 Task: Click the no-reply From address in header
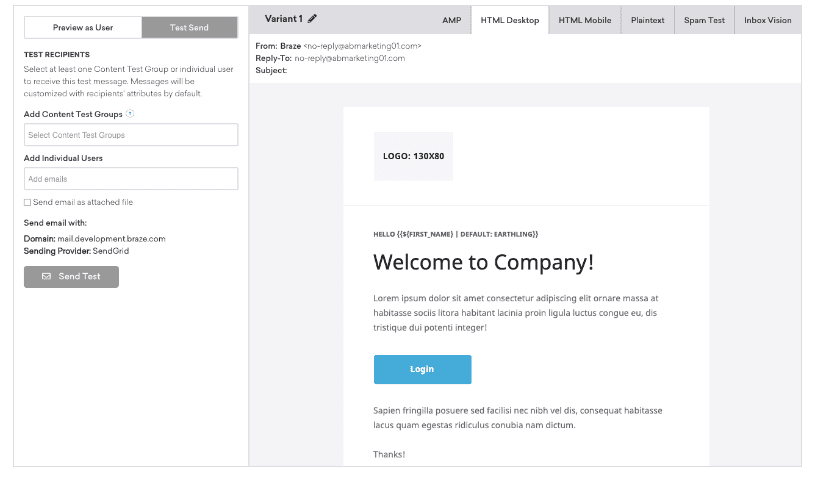(362, 46)
